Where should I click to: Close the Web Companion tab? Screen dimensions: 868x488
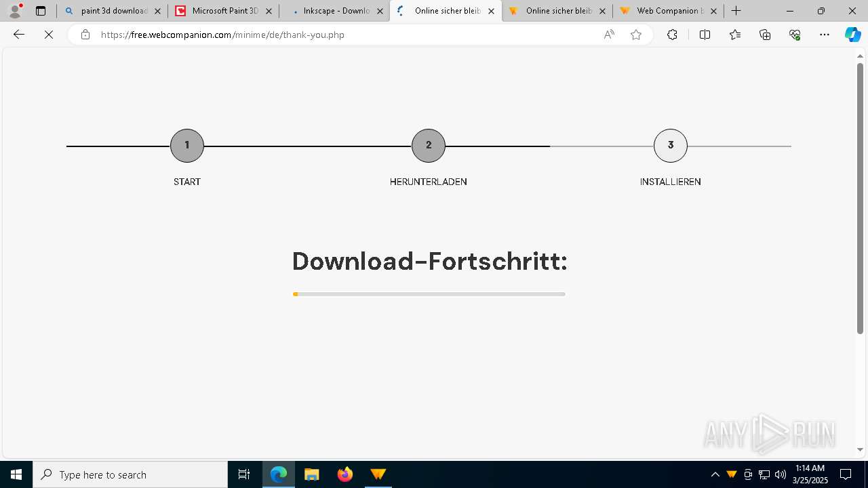tap(713, 11)
